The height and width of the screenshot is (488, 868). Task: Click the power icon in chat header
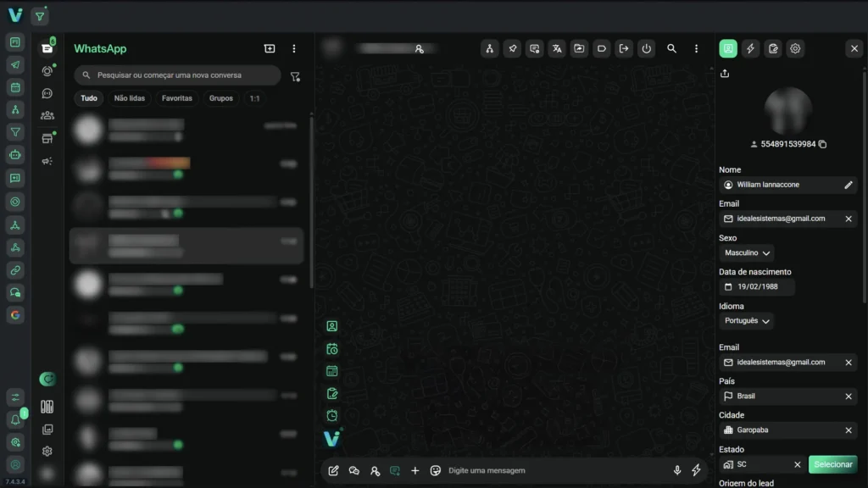(x=646, y=49)
